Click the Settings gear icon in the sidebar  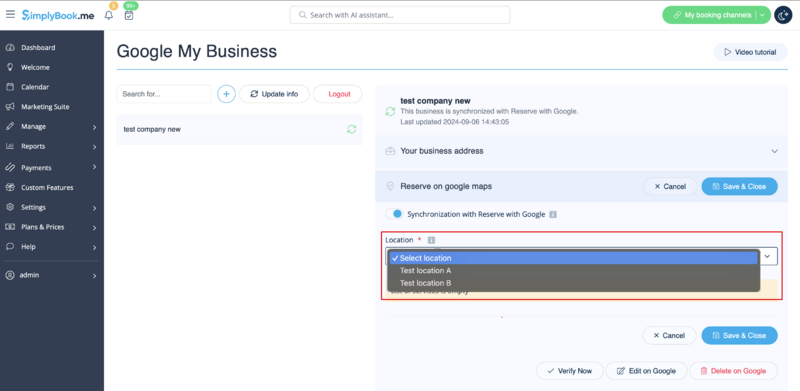10,207
